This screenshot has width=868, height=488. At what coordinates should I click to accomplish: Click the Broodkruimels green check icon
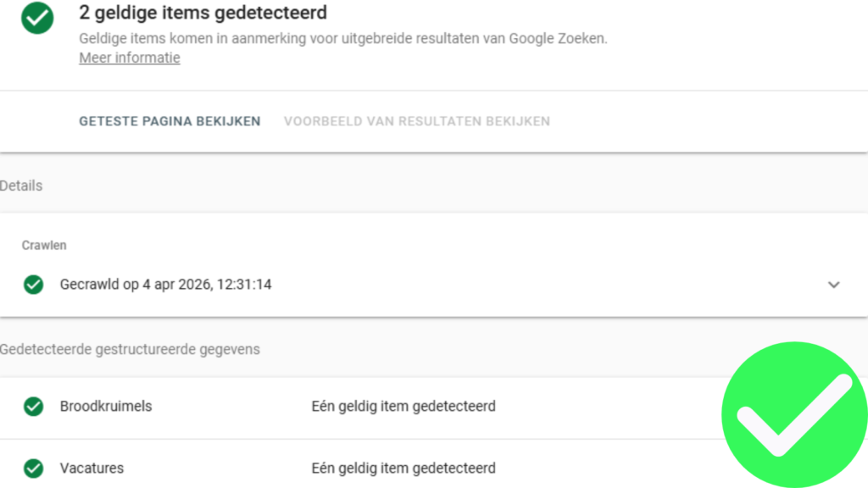(34, 407)
